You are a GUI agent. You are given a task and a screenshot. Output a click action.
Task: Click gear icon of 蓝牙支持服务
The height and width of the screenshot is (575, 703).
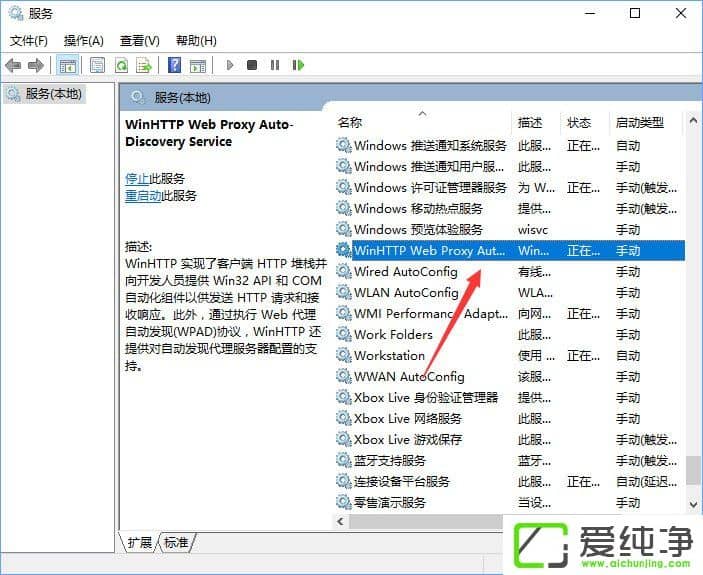[344, 460]
